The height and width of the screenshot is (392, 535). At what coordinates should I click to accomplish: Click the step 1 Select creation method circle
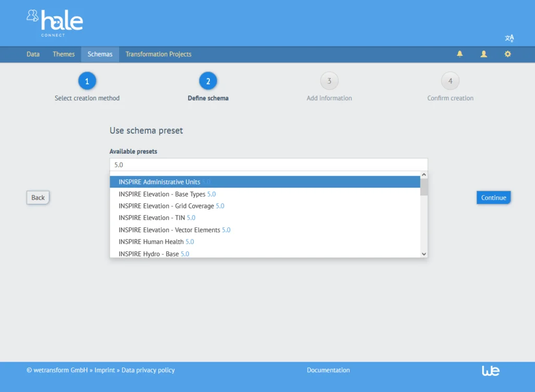click(87, 81)
